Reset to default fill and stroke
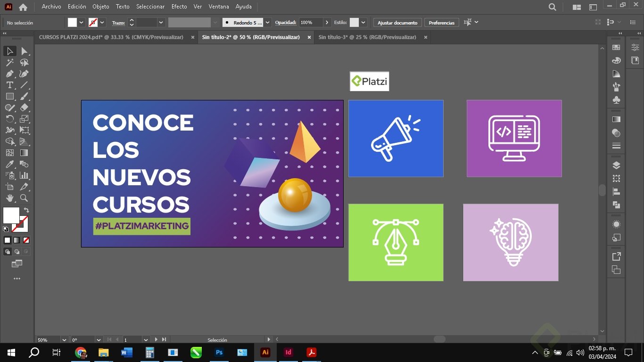The image size is (644, 362). [x=6, y=229]
